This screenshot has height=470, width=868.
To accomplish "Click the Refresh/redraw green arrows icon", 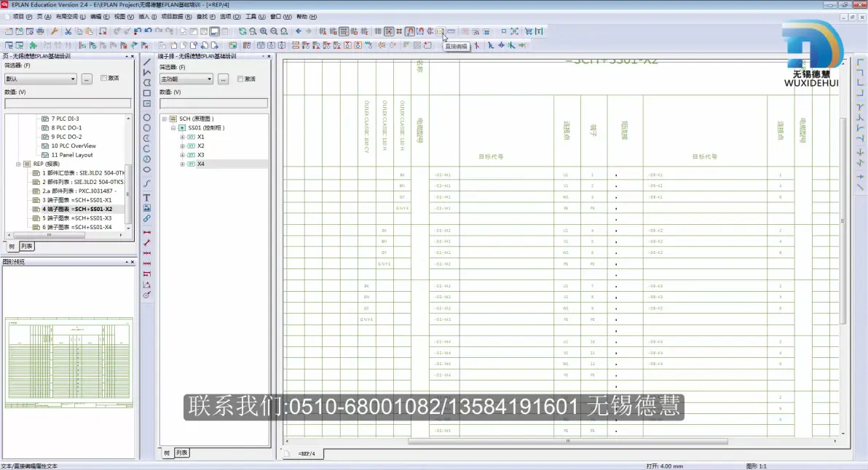I will pos(242,31).
